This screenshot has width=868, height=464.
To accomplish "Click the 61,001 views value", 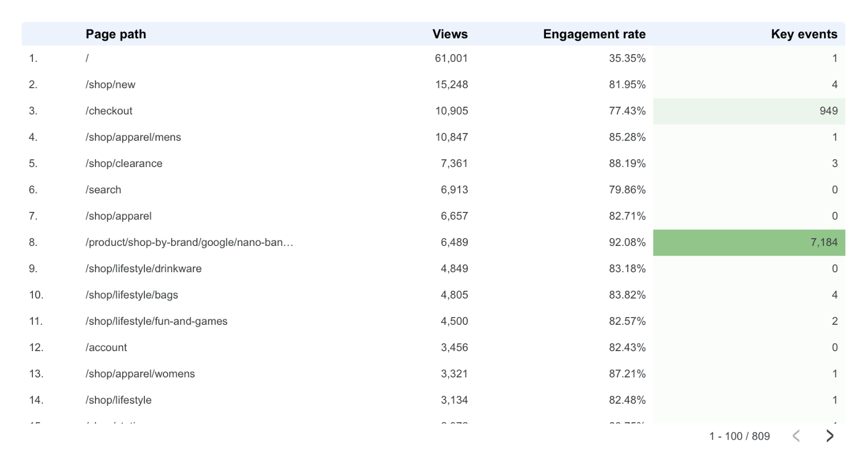I will (451, 58).
